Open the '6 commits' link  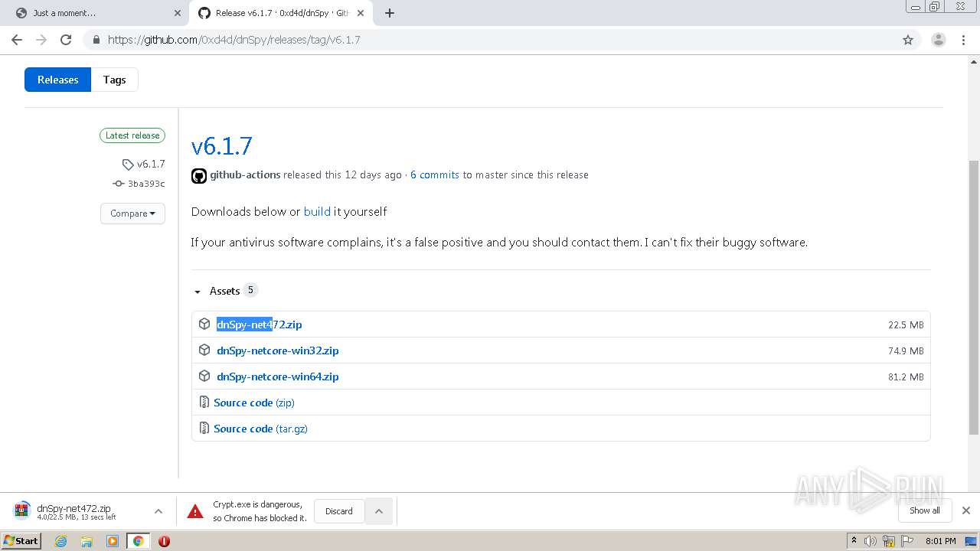(x=435, y=174)
